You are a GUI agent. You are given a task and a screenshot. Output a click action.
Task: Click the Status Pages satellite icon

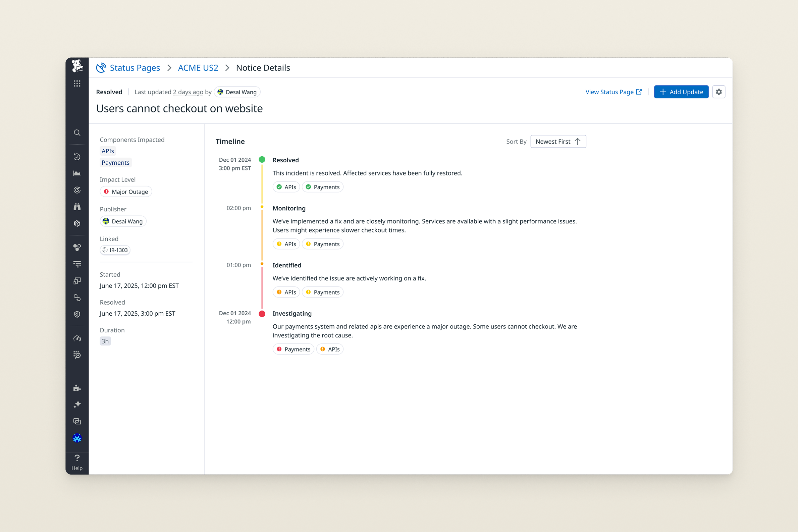(101, 68)
